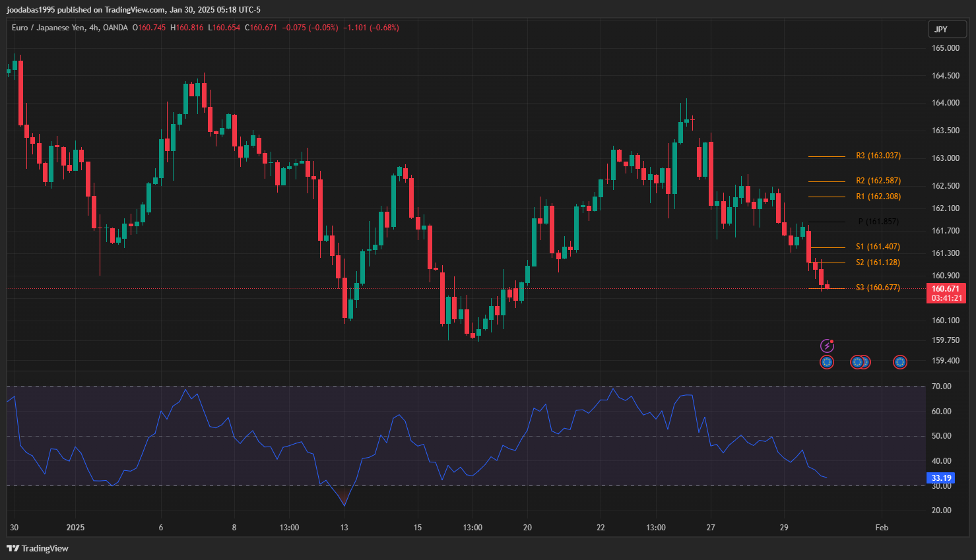This screenshot has width=976, height=560.
Task: Click the 6 date label on the time axis
Action: coord(161,528)
